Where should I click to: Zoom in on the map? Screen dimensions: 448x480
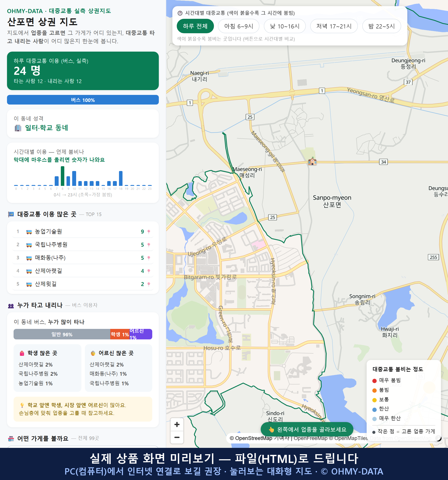(177, 424)
